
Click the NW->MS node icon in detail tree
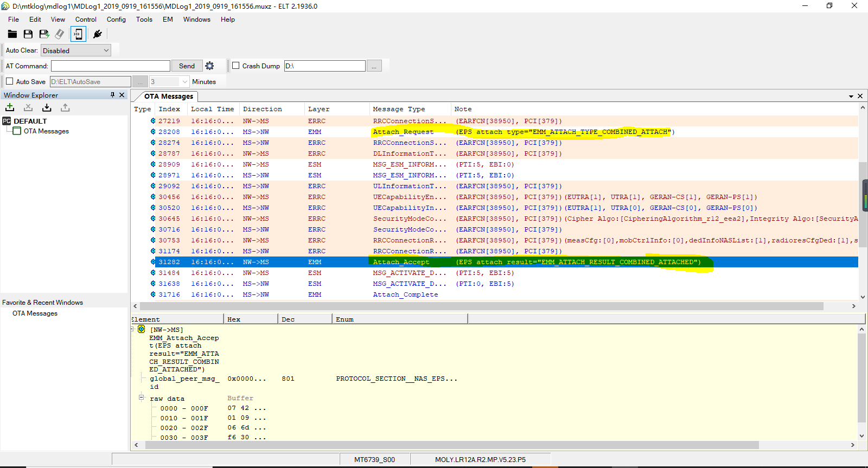click(141, 329)
